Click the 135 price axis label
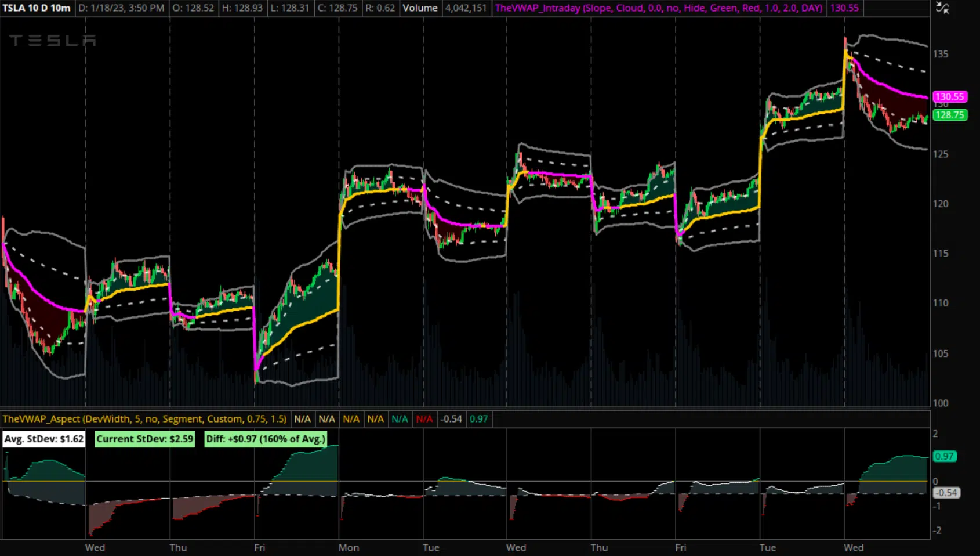The width and height of the screenshot is (980, 556). (941, 54)
